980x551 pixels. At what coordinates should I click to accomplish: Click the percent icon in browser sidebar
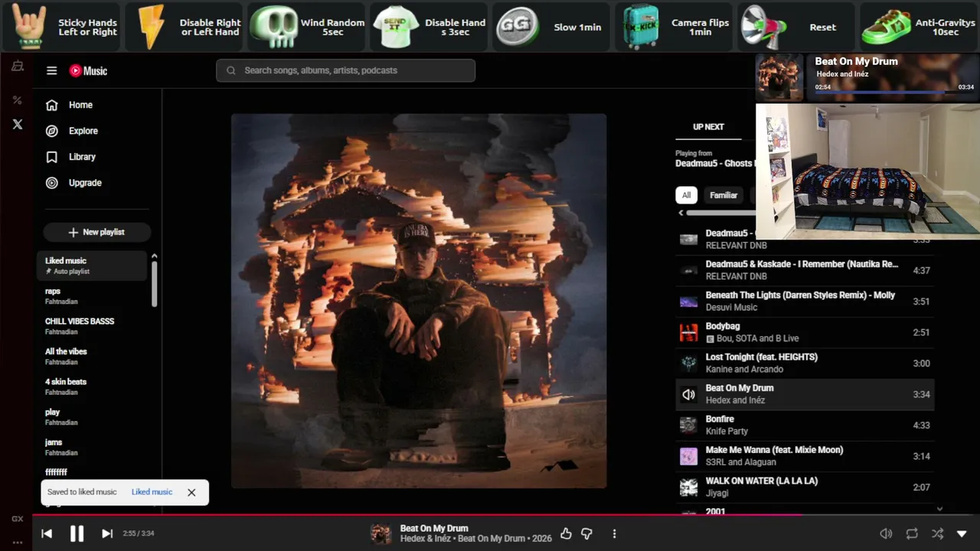17,100
